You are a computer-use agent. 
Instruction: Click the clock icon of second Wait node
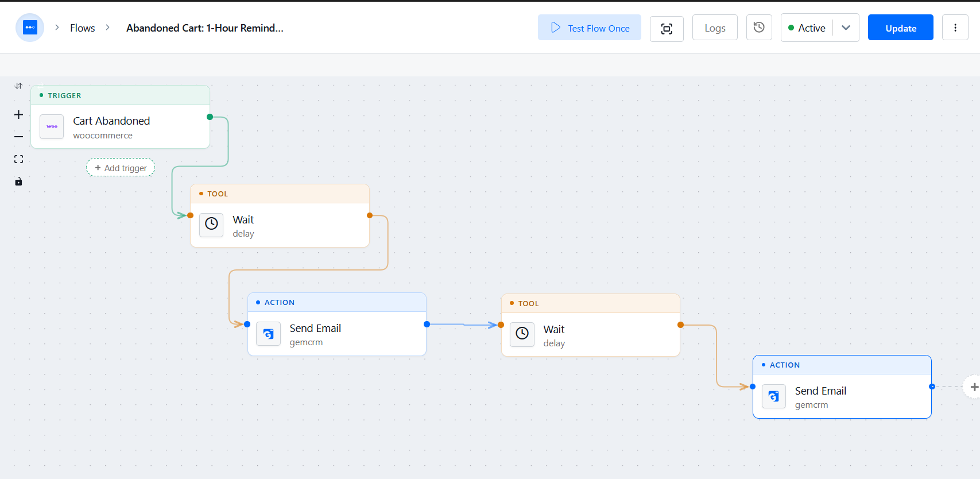[x=522, y=334]
